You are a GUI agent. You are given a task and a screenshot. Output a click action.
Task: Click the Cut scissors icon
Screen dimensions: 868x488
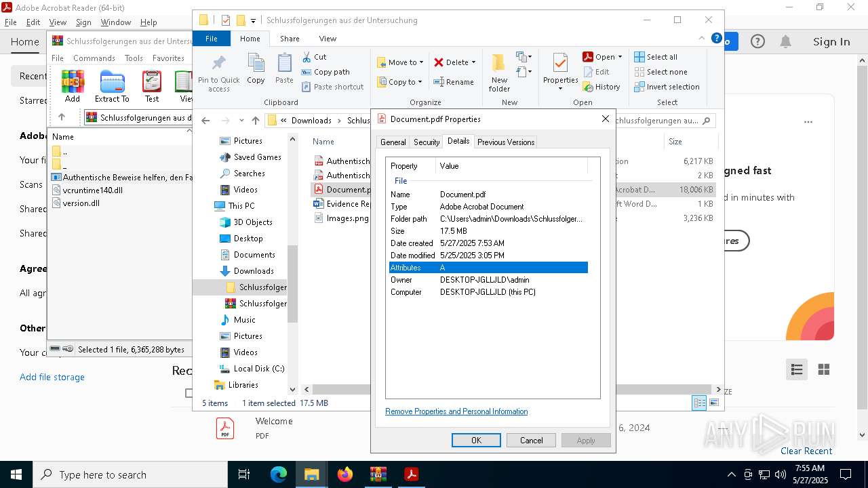307,57
